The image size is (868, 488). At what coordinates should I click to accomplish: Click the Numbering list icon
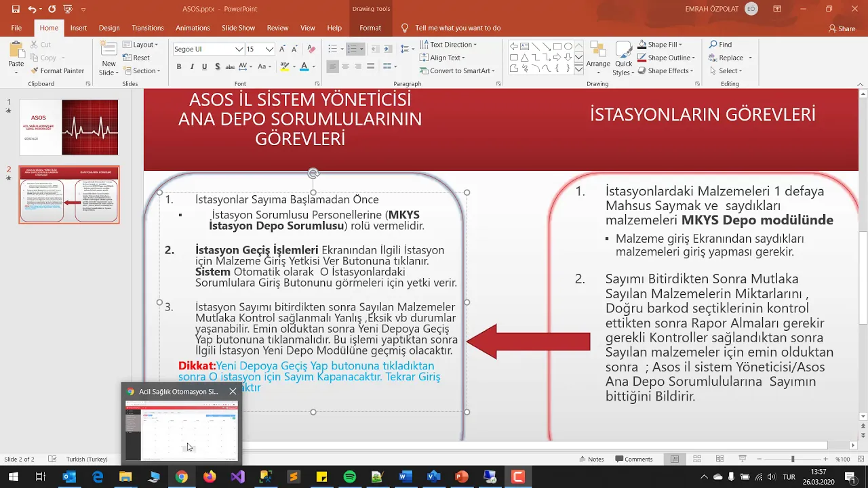[x=351, y=49]
